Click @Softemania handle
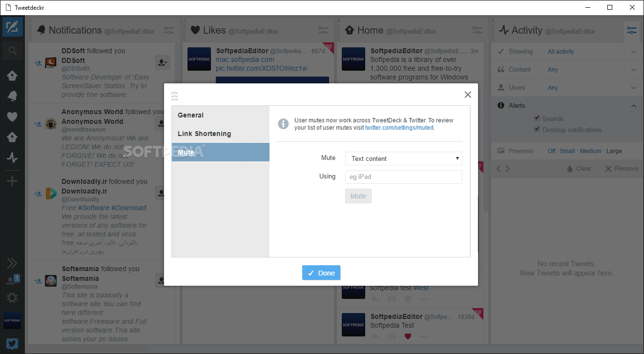This screenshot has width=644, height=354. [80, 287]
